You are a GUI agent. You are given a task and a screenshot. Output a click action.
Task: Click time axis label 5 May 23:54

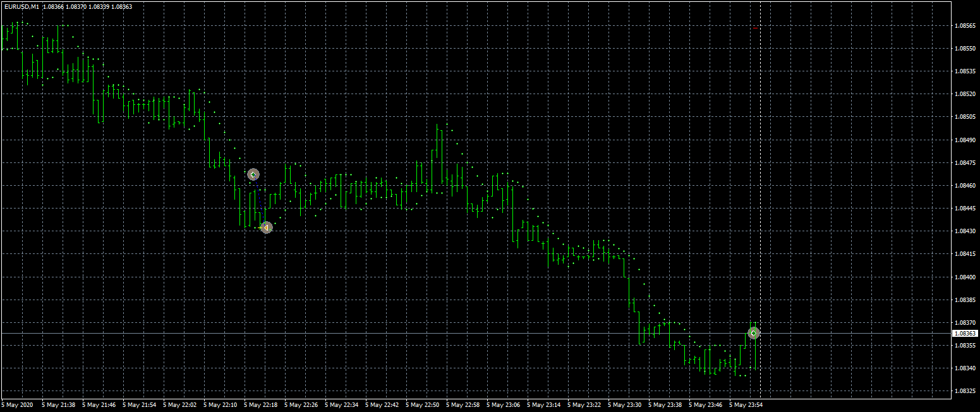pyautogui.click(x=746, y=404)
